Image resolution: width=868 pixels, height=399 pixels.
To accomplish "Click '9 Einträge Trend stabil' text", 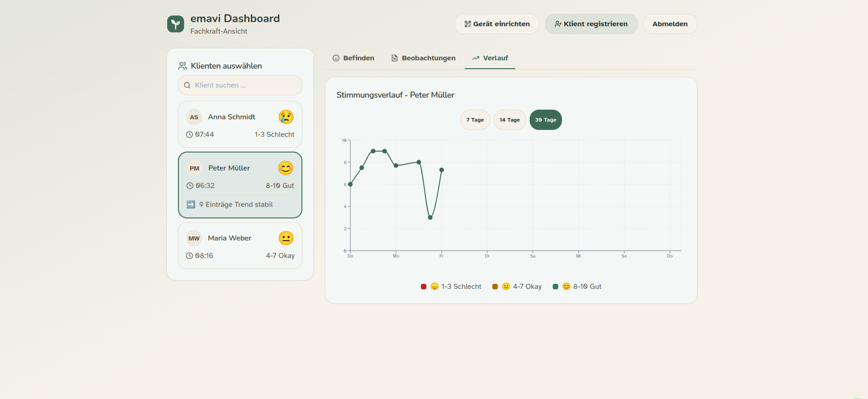I will 236,205.
